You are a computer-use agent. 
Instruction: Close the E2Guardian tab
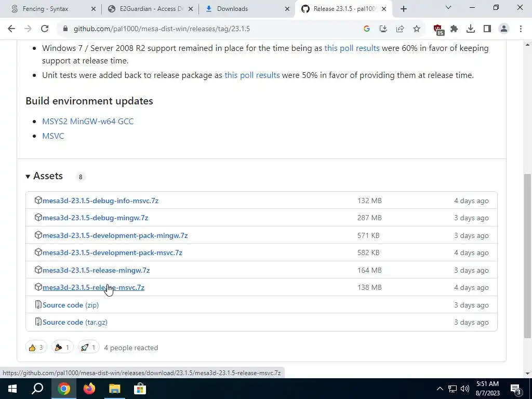191,9
